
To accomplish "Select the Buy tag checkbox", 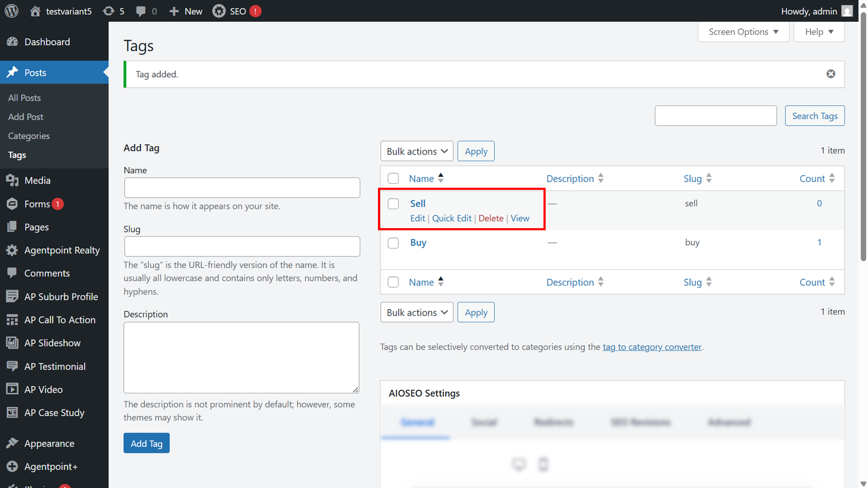I will 393,242.
